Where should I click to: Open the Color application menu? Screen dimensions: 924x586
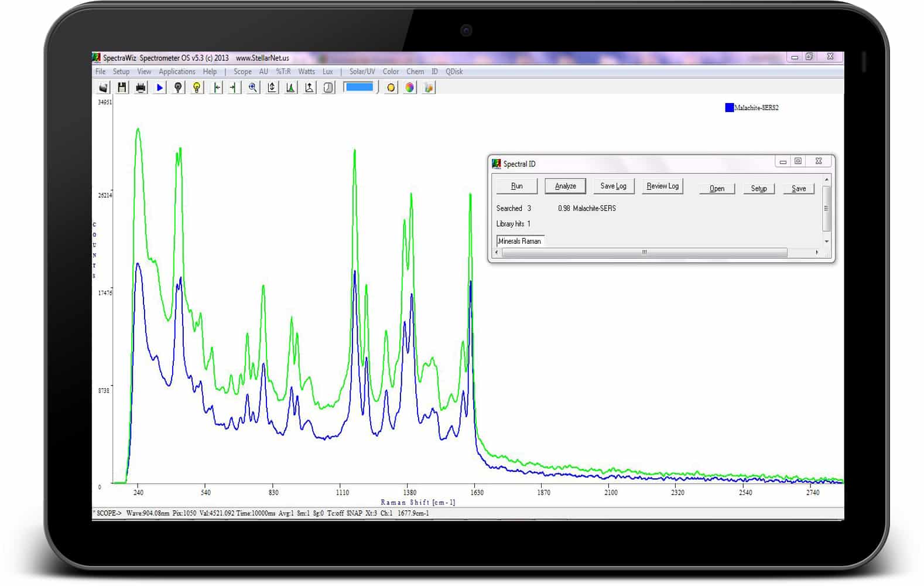click(x=391, y=71)
